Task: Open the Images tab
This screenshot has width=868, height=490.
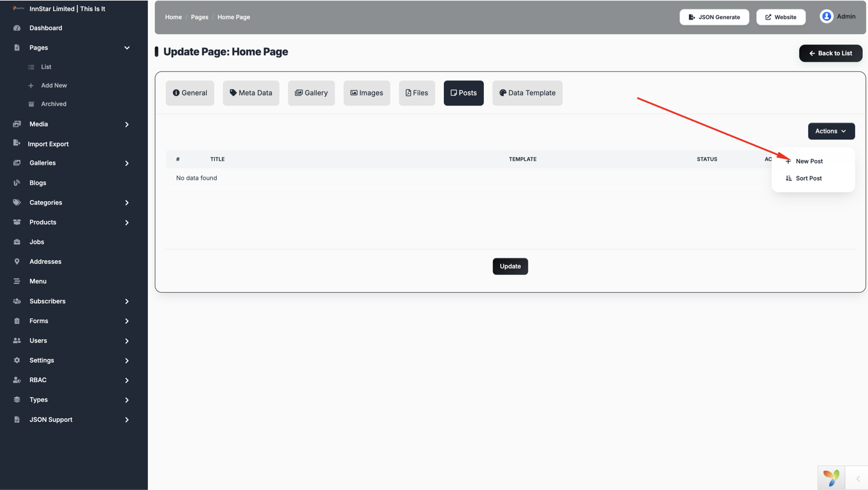Action: coord(367,93)
